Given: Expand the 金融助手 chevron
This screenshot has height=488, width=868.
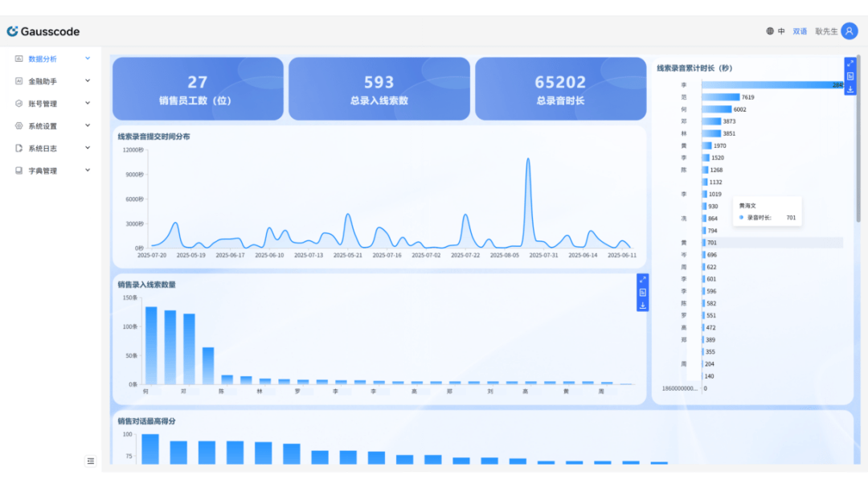Looking at the screenshot, I should 88,81.
